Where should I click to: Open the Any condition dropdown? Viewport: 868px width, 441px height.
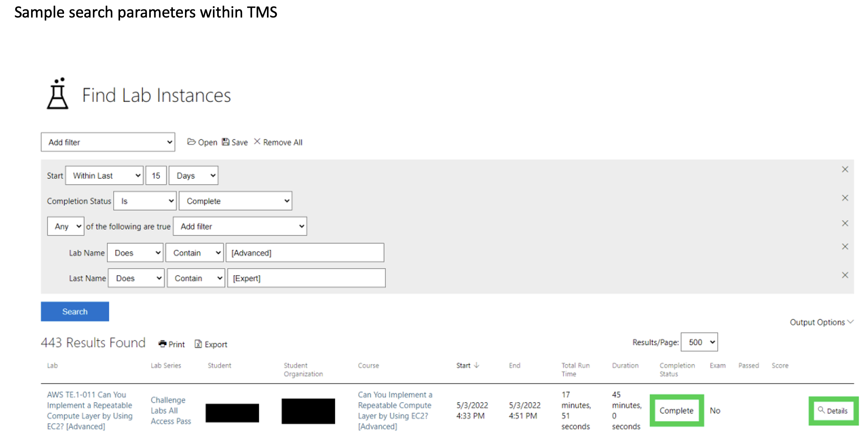(66, 226)
